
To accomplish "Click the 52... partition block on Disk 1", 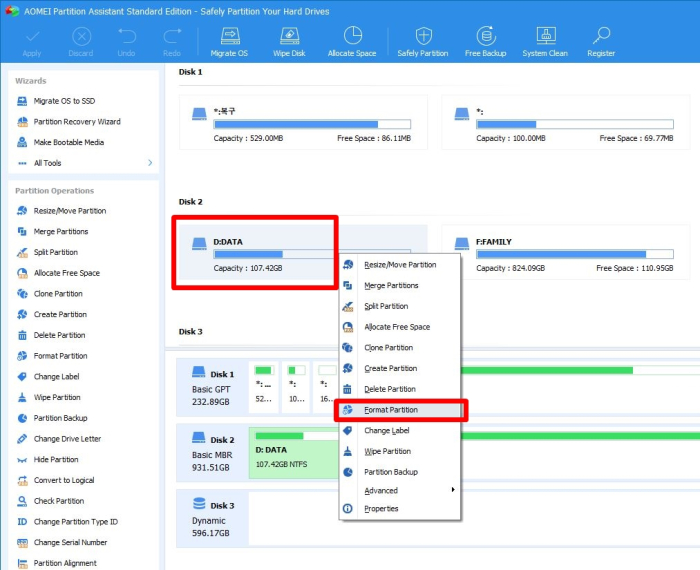I will (264, 387).
